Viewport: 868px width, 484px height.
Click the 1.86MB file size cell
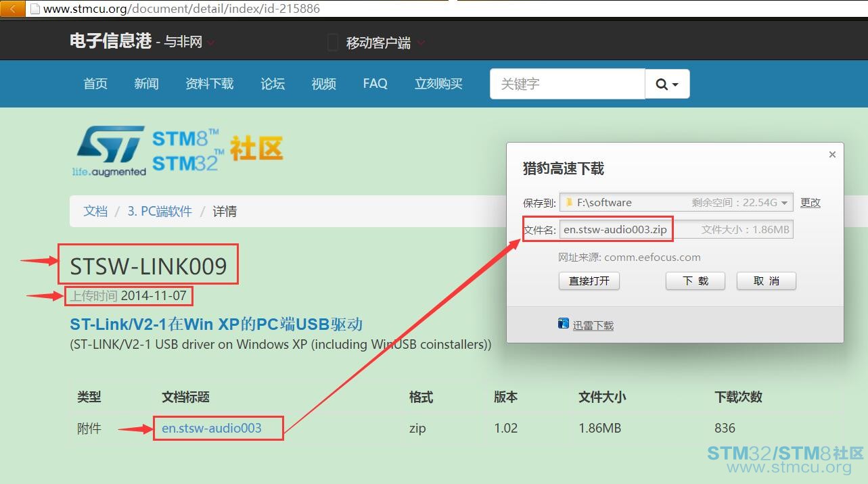(600, 428)
